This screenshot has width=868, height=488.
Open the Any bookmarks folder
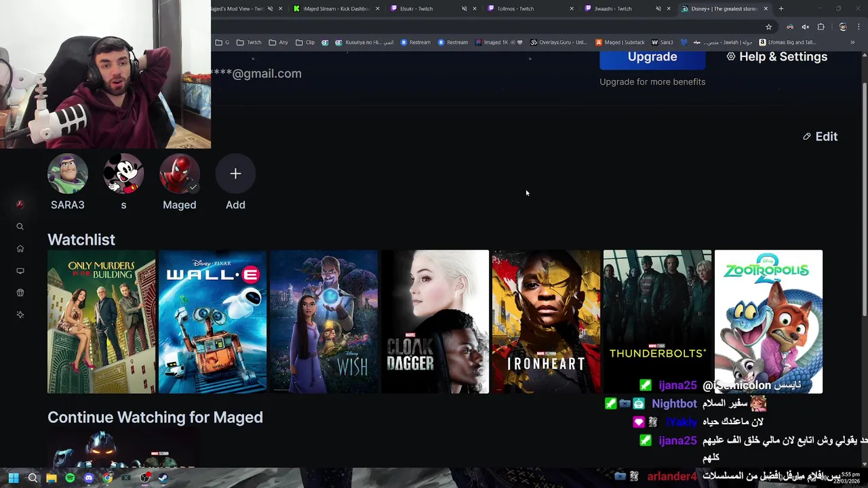click(x=278, y=42)
